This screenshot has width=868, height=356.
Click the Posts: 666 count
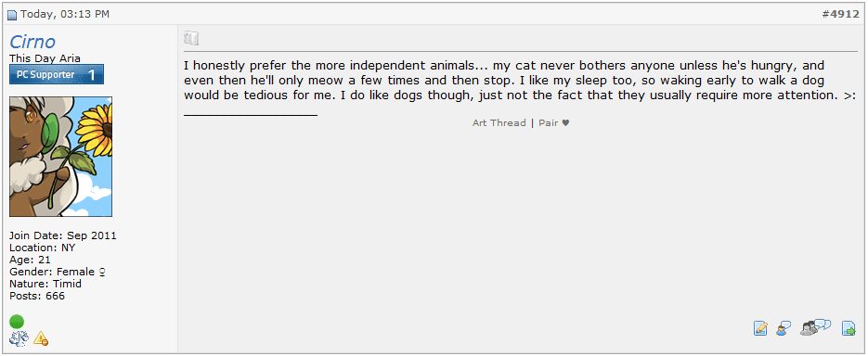[x=37, y=296]
